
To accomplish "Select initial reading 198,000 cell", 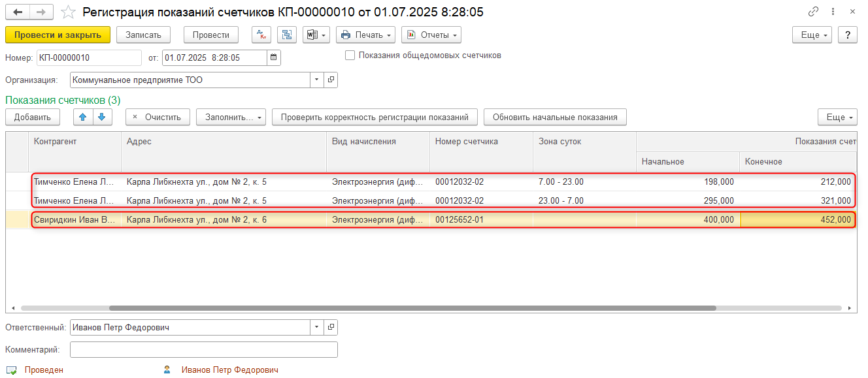I will click(x=688, y=181).
